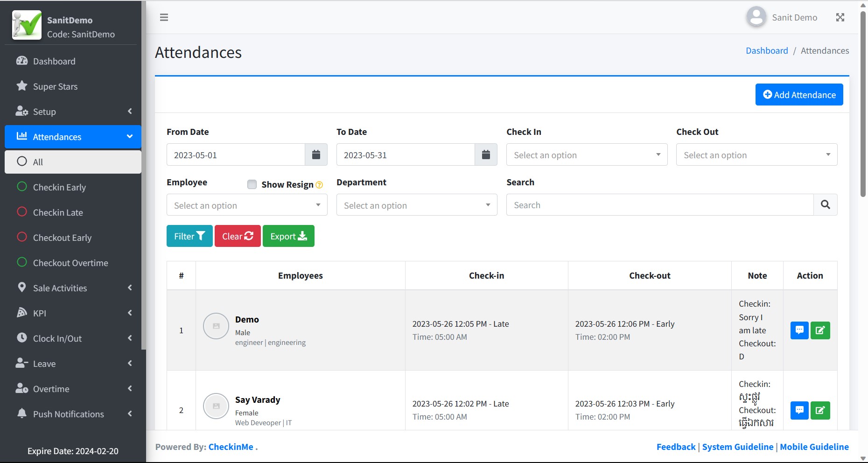
Task: Click the Leave user-minus icon
Action: (x=22, y=363)
